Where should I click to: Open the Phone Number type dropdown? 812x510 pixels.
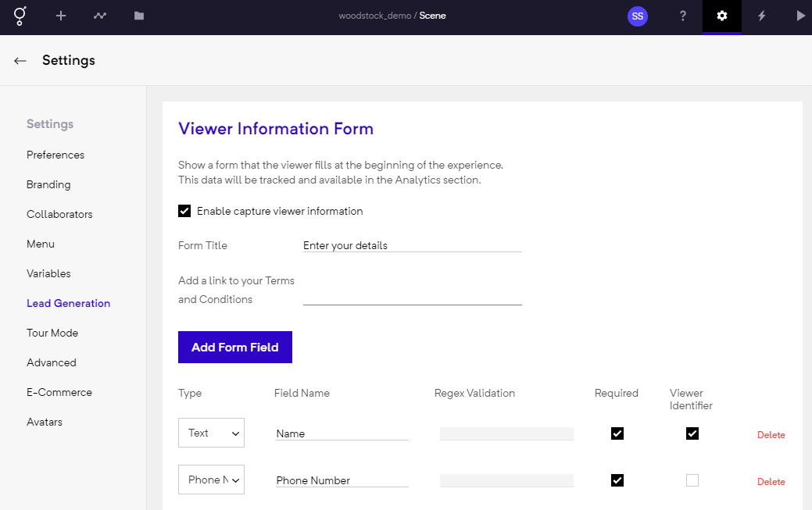[211, 480]
